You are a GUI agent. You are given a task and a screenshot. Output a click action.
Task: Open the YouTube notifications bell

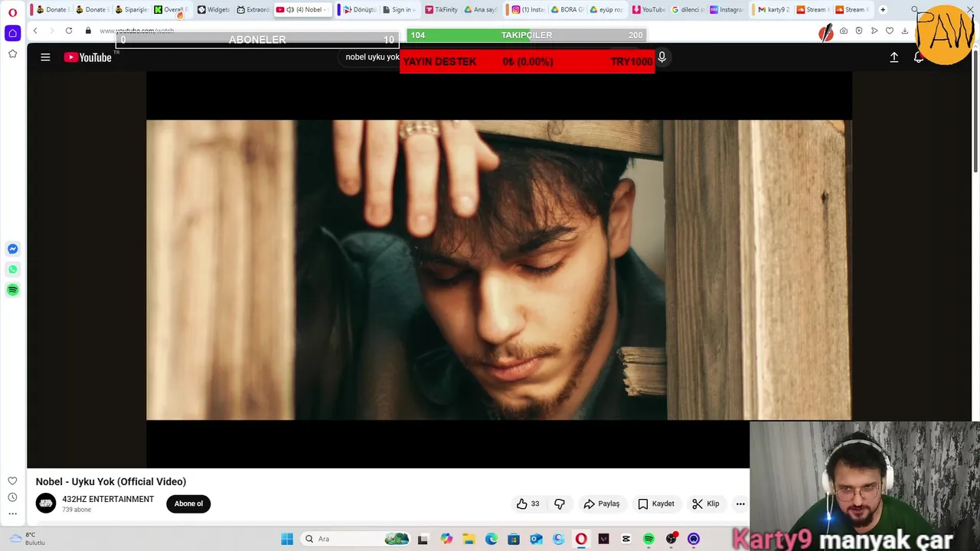coord(919,57)
